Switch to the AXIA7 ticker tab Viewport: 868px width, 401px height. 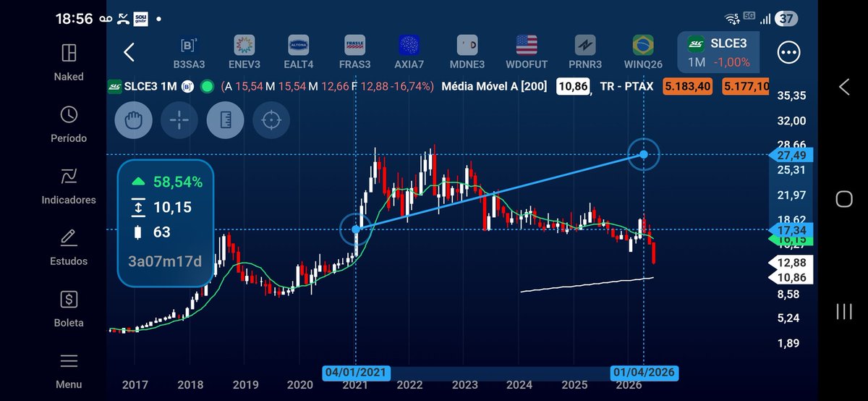[x=409, y=52]
